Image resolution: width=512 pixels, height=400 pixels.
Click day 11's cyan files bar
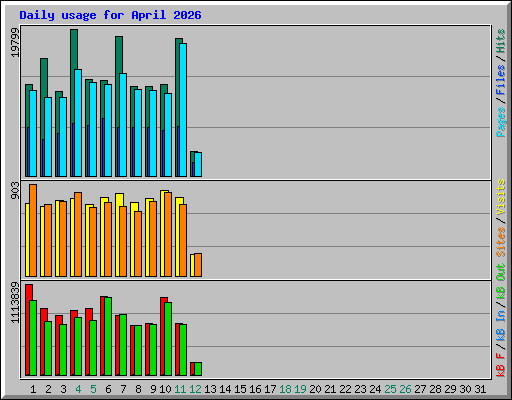pos(183,110)
